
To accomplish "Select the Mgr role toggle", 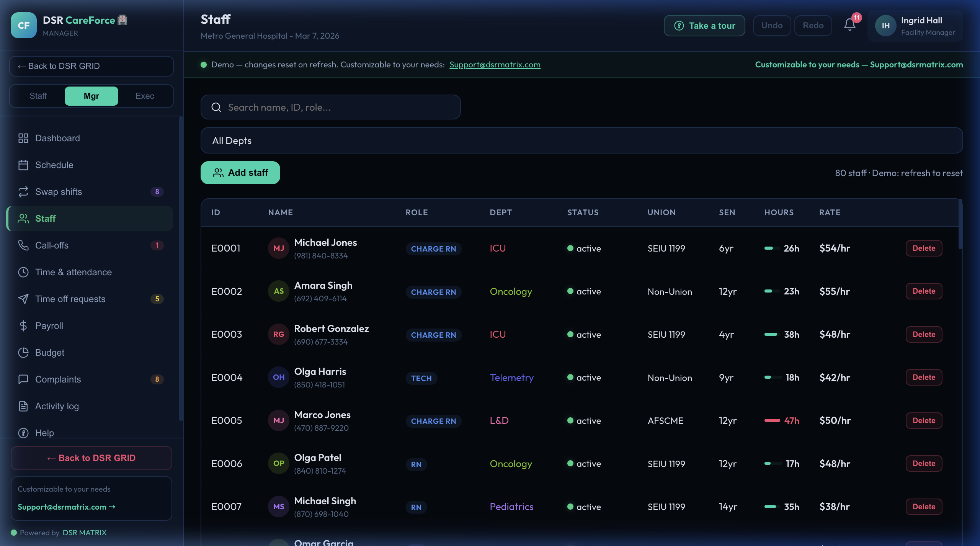I will point(91,96).
